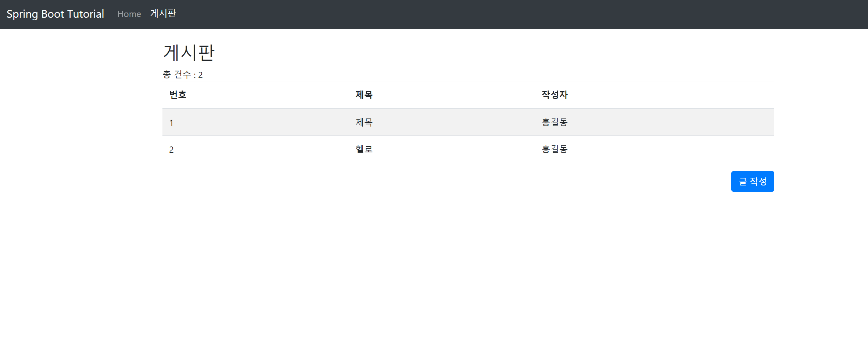Viewport: 868px width, 354px height.
Task: Click the word Spring in navbar brand
Action: coord(22,14)
